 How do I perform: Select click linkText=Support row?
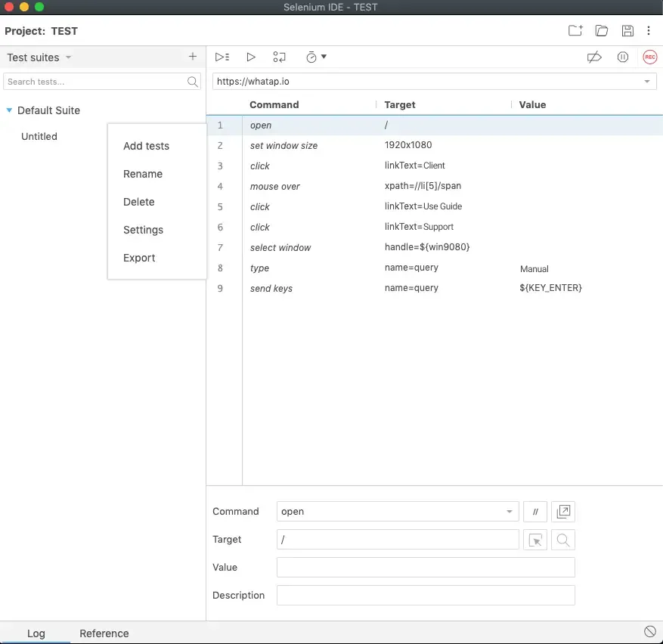(x=434, y=227)
